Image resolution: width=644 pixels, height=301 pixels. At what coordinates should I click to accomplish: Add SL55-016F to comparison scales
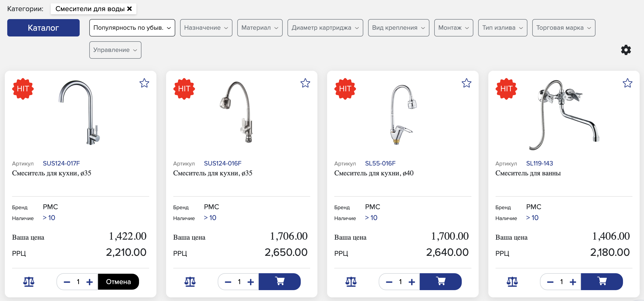[351, 282]
